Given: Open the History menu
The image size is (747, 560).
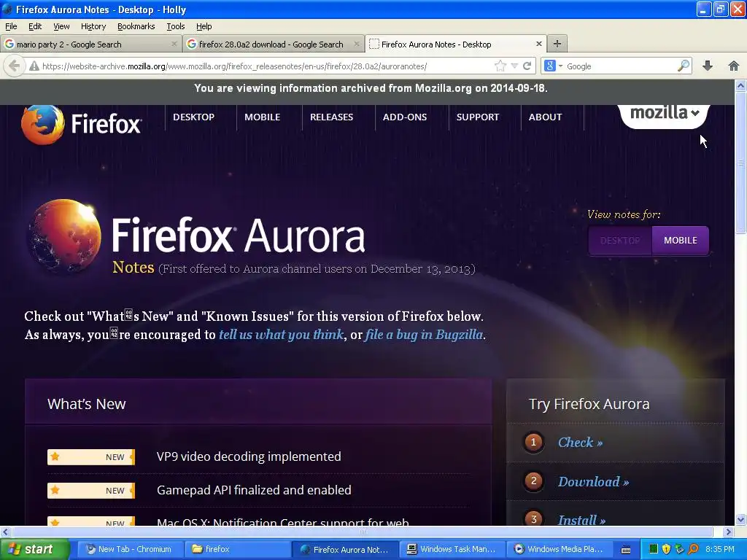Looking at the screenshot, I should click(93, 26).
